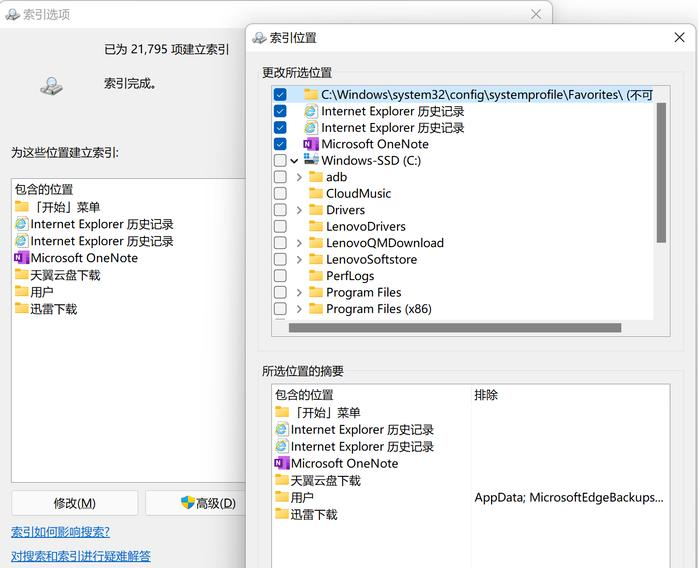Image resolution: width=698 pixels, height=568 pixels.
Task: Click 包含的位置 column header in 所选位置的摘要
Action: click(304, 394)
